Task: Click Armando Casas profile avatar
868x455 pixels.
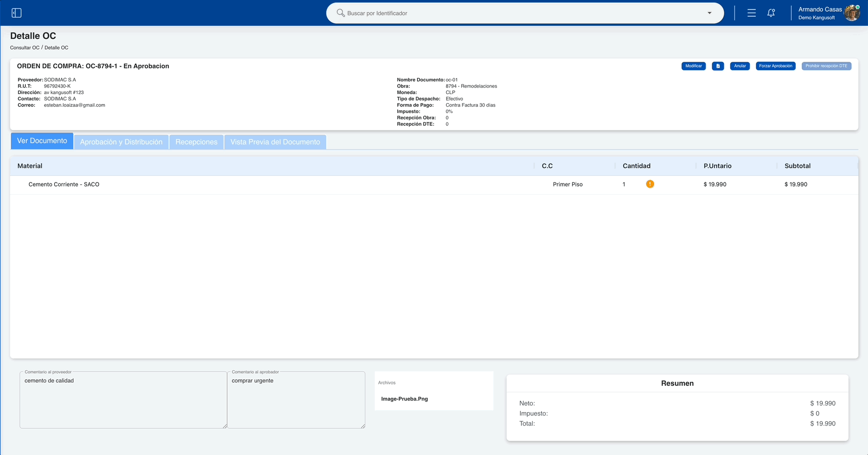Action: pyautogui.click(x=852, y=13)
